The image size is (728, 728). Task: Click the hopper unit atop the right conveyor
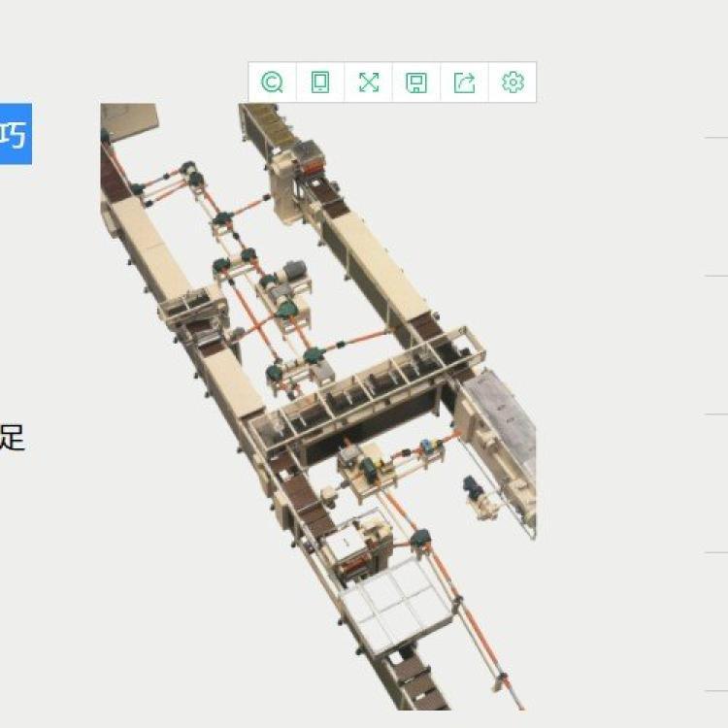[306, 158]
